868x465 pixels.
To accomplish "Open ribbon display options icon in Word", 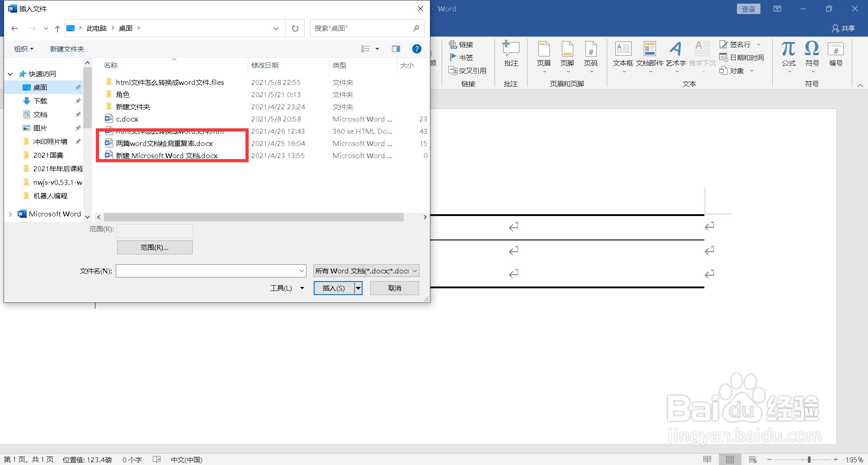I will (x=777, y=9).
